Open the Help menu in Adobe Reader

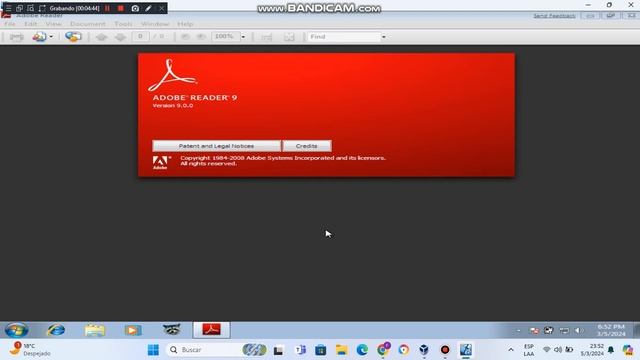185,24
